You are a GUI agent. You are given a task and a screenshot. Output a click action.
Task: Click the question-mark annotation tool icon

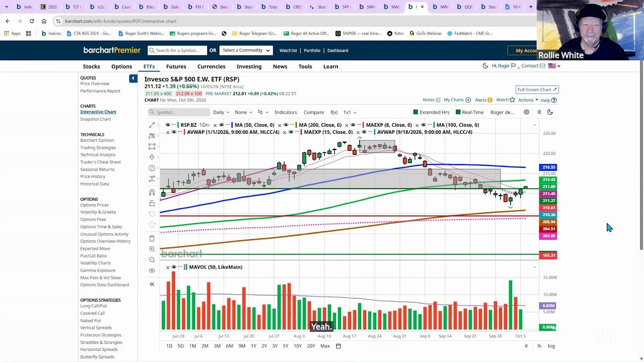152,168
